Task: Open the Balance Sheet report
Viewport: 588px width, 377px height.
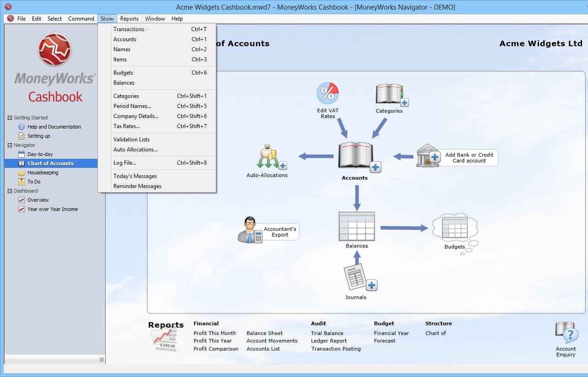Action: tap(265, 333)
